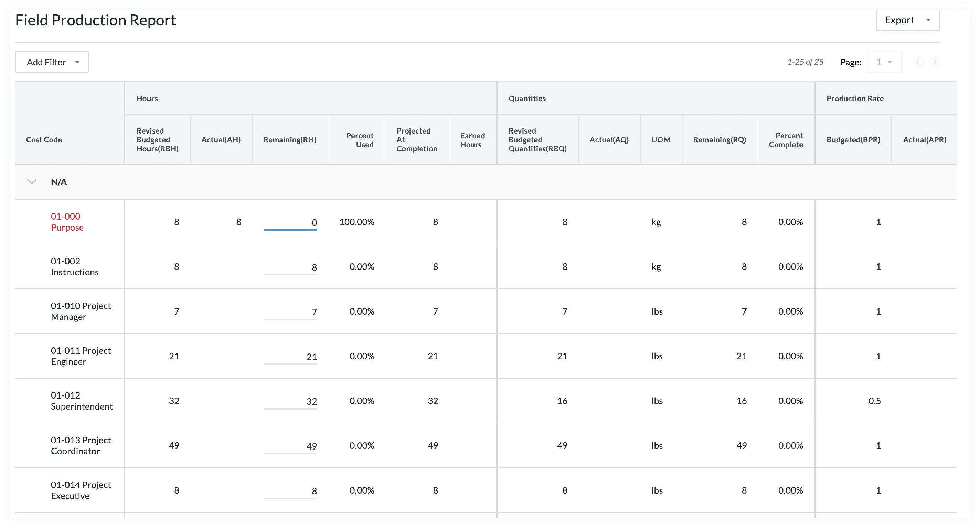Edit Remaining(RH) field for 01-014 Project Executive
This screenshot has width=980, height=528.
(x=290, y=491)
